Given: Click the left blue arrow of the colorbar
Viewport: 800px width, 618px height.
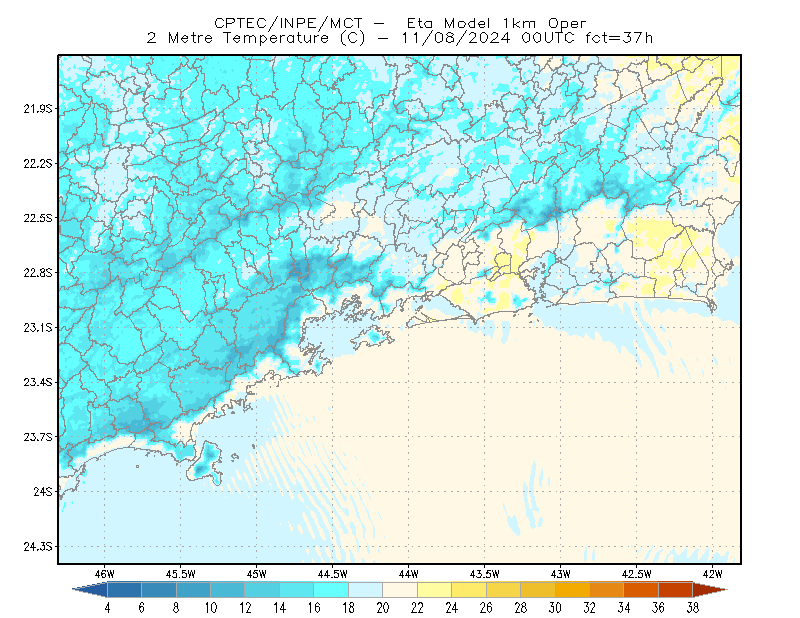Looking at the screenshot, I should [90, 589].
